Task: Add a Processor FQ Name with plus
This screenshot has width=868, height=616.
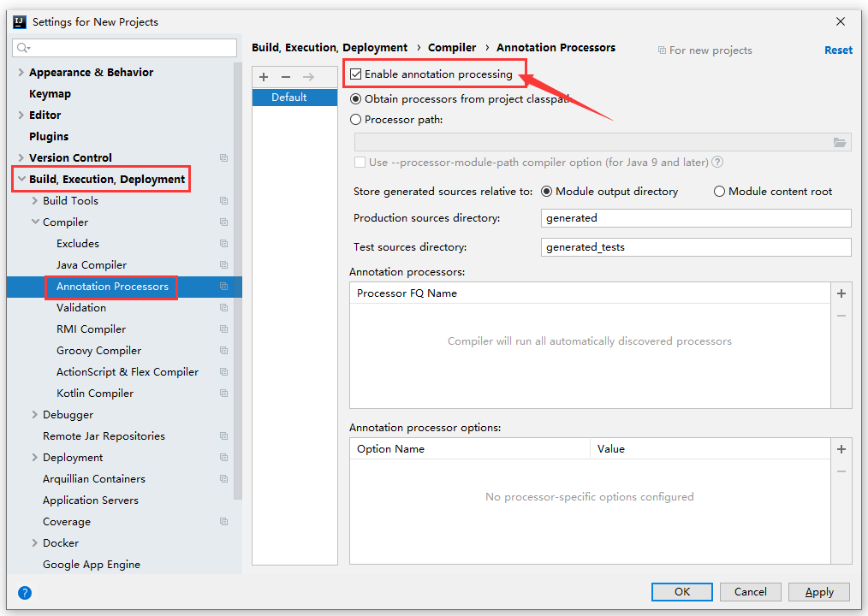Action: tap(841, 293)
